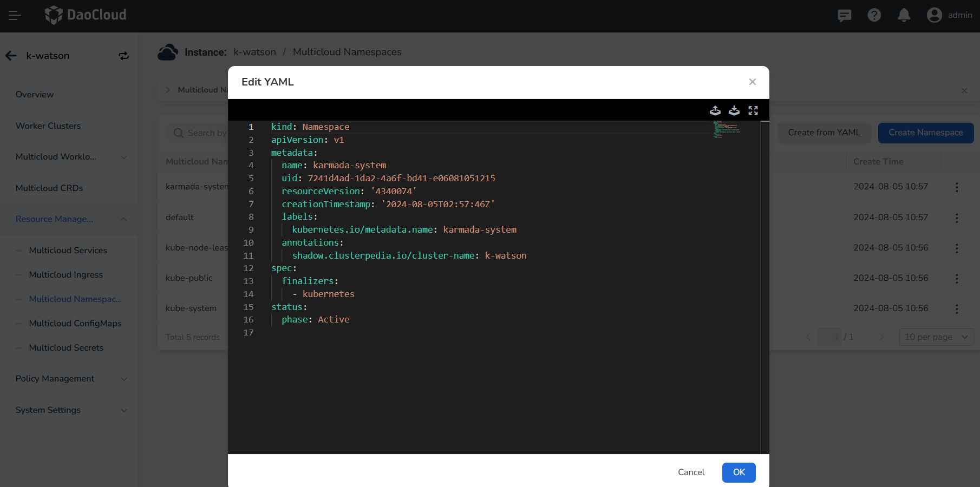Image resolution: width=980 pixels, height=487 pixels.
Task: Go back using the arrow beside k-watson
Action: (11, 56)
